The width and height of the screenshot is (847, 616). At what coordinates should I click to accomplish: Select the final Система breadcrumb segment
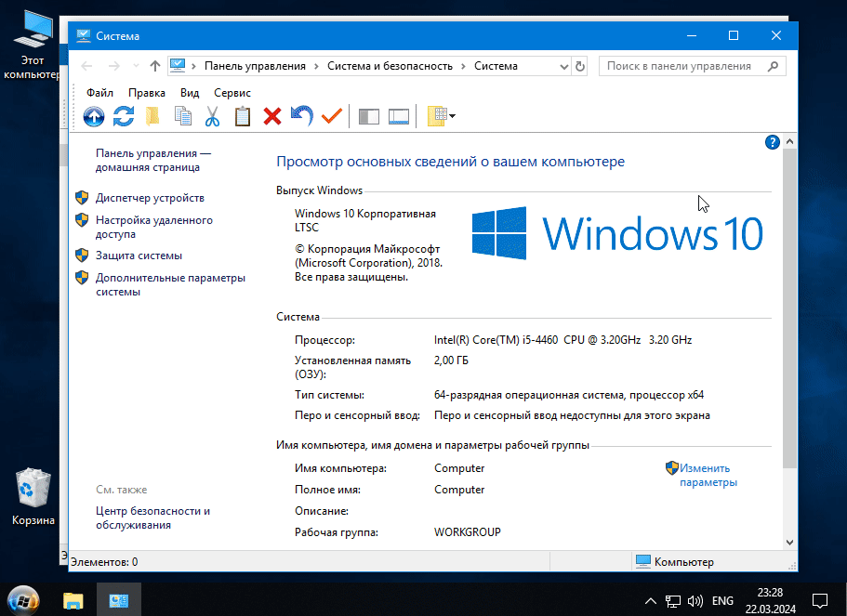[496, 66]
